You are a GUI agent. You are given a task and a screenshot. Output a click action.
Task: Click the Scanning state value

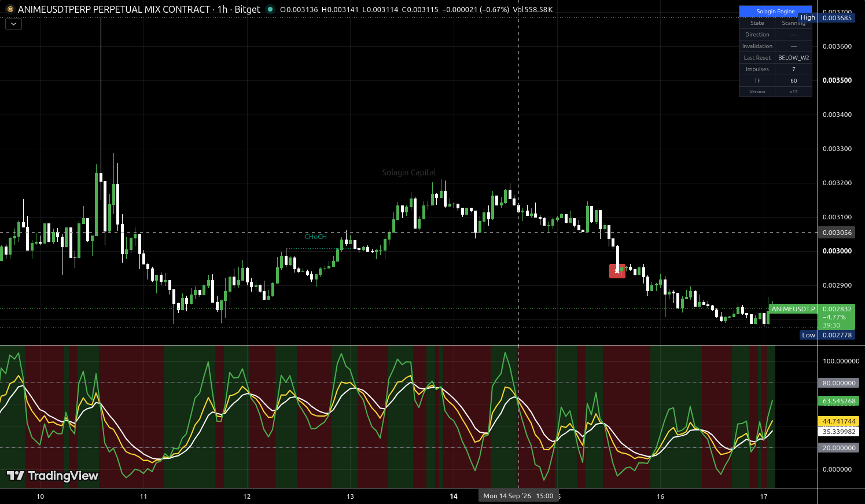(x=793, y=23)
